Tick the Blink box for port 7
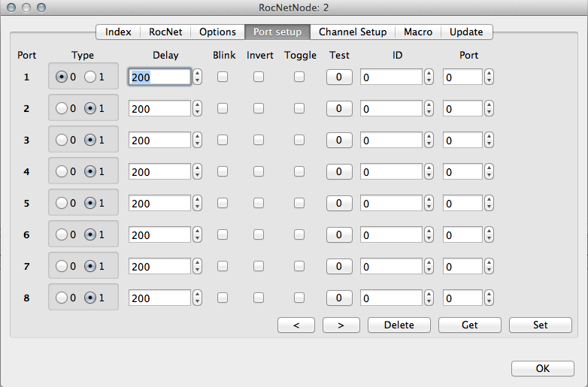The height and width of the screenshot is (387, 588). [x=223, y=266]
